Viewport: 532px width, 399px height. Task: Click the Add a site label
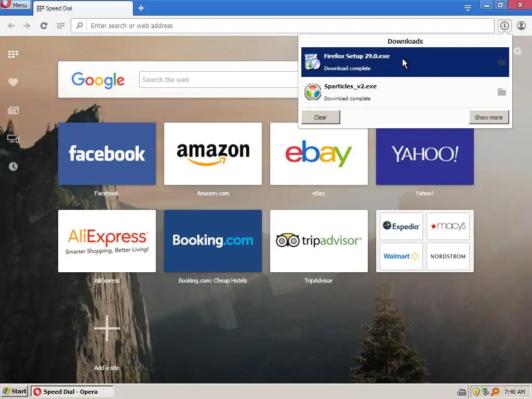pyautogui.click(x=107, y=368)
